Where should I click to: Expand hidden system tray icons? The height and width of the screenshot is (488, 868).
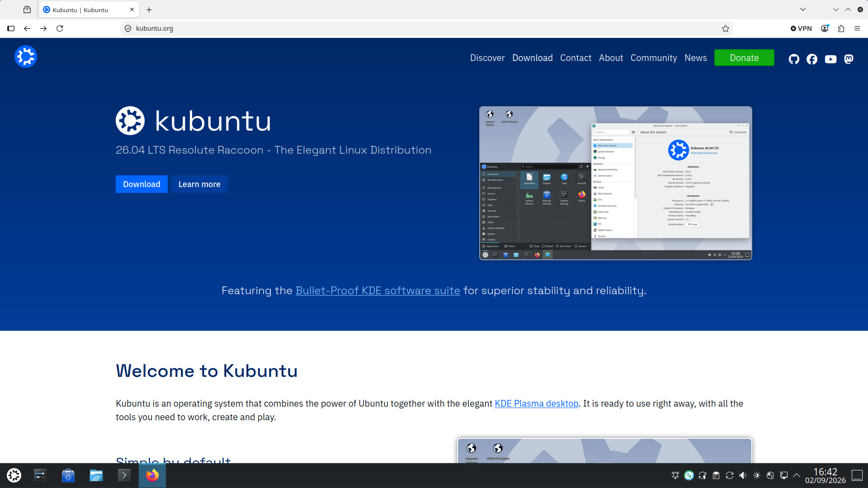point(797,475)
